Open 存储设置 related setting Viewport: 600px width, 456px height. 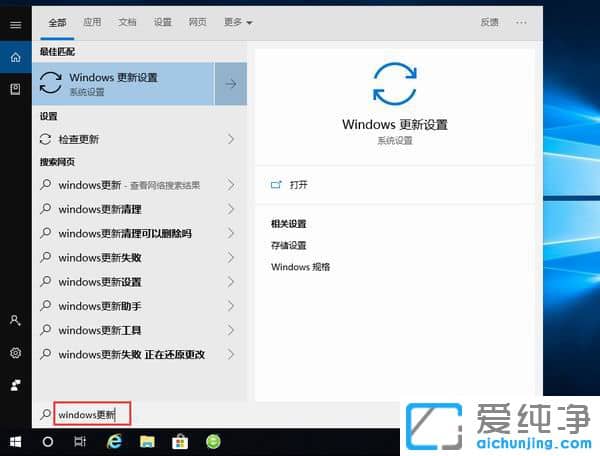(x=289, y=245)
